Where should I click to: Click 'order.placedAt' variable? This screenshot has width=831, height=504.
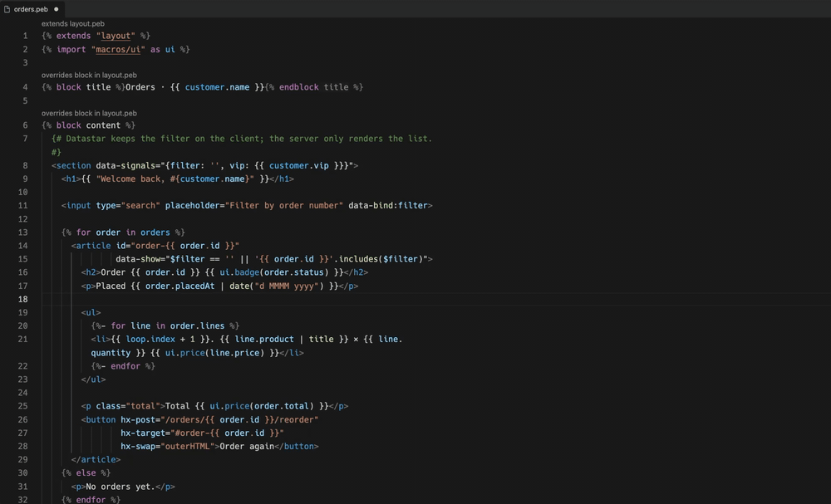[179, 286]
